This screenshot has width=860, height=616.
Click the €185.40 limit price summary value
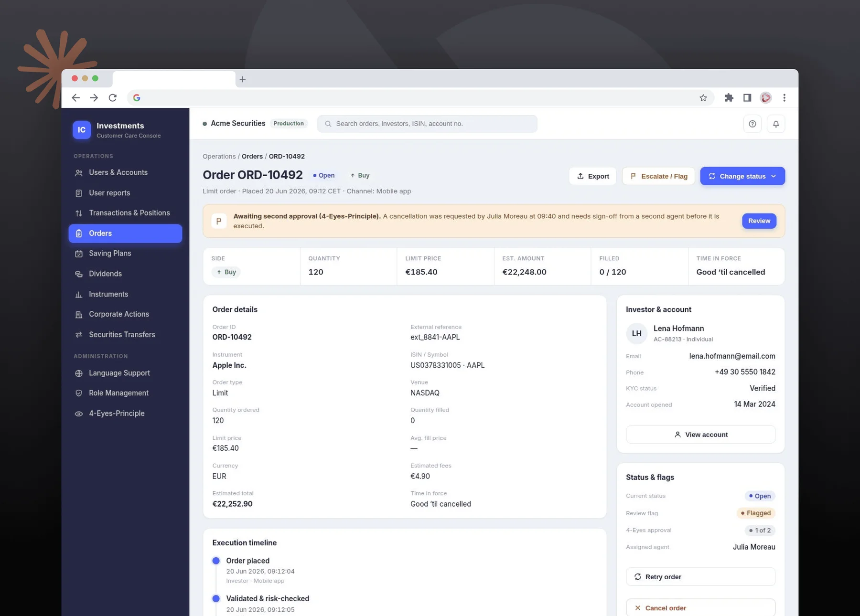(x=421, y=272)
